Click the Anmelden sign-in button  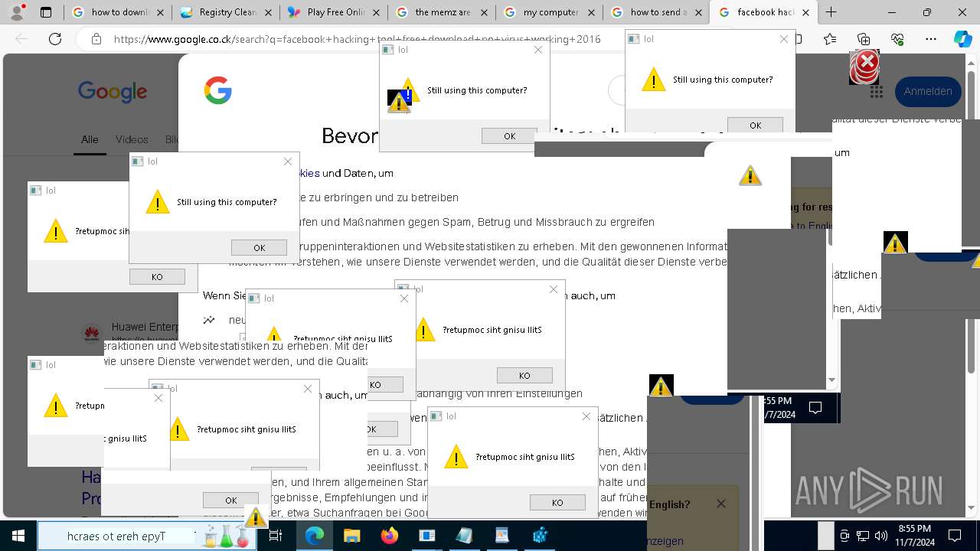927,91
